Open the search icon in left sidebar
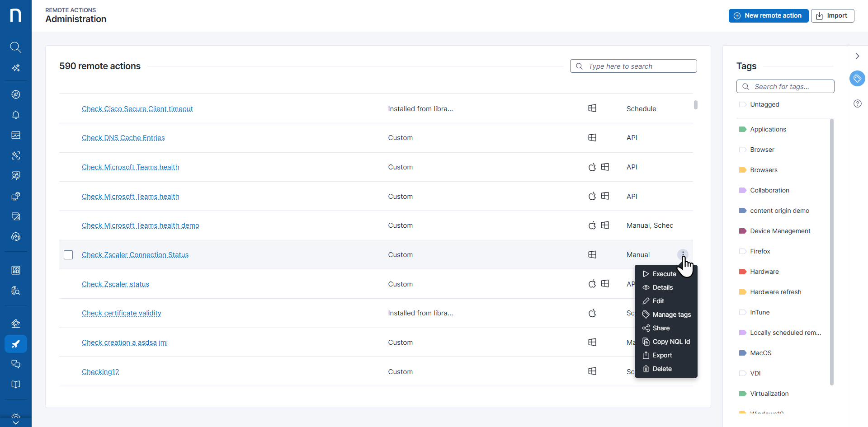Image resolution: width=868 pixels, height=427 pixels. [x=16, y=47]
